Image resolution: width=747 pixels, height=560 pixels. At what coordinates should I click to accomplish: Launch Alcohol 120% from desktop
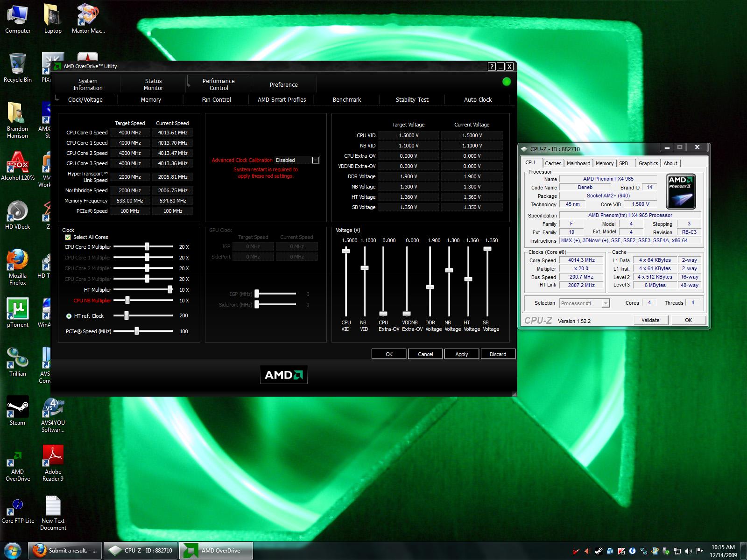pyautogui.click(x=18, y=166)
